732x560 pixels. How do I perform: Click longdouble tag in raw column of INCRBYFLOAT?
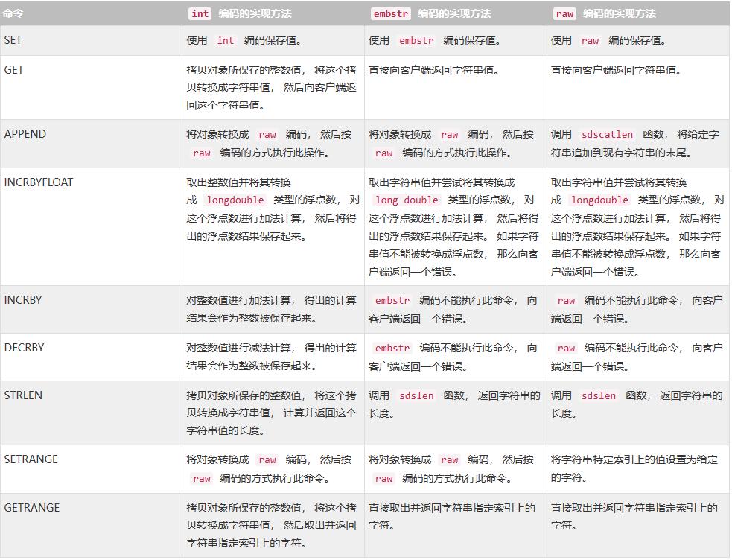click(x=599, y=200)
